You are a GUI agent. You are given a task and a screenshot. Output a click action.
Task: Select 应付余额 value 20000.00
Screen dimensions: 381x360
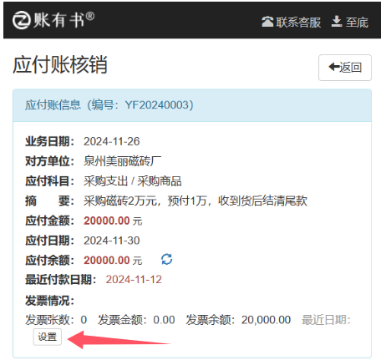[x=107, y=260]
